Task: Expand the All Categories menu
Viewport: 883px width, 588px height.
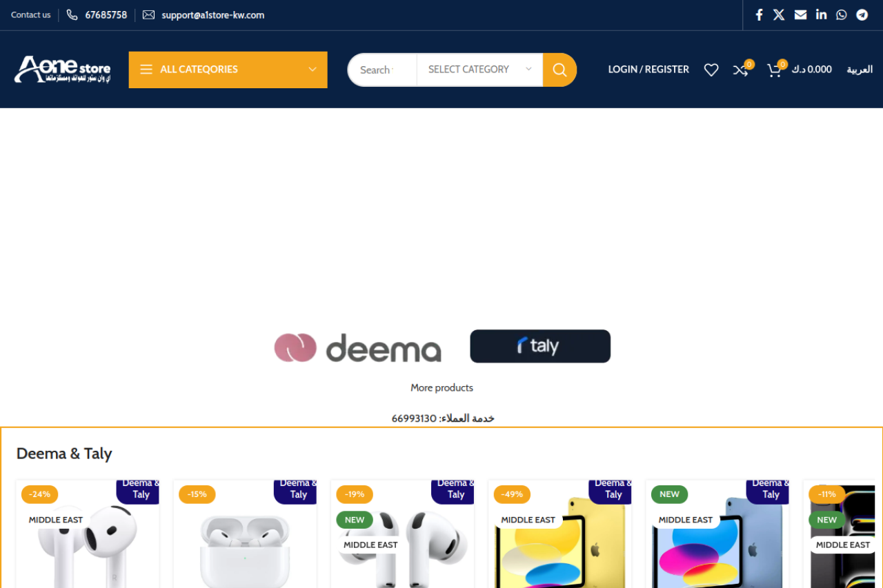Action: point(228,70)
